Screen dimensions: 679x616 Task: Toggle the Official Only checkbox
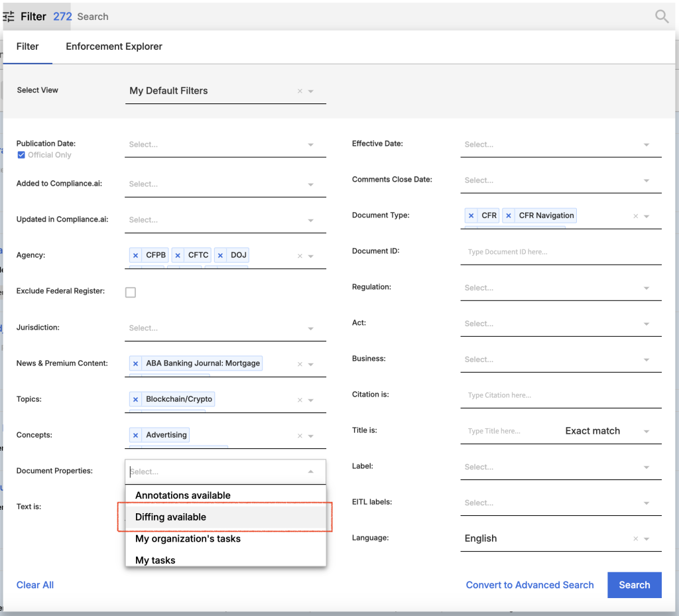click(x=21, y=155)
